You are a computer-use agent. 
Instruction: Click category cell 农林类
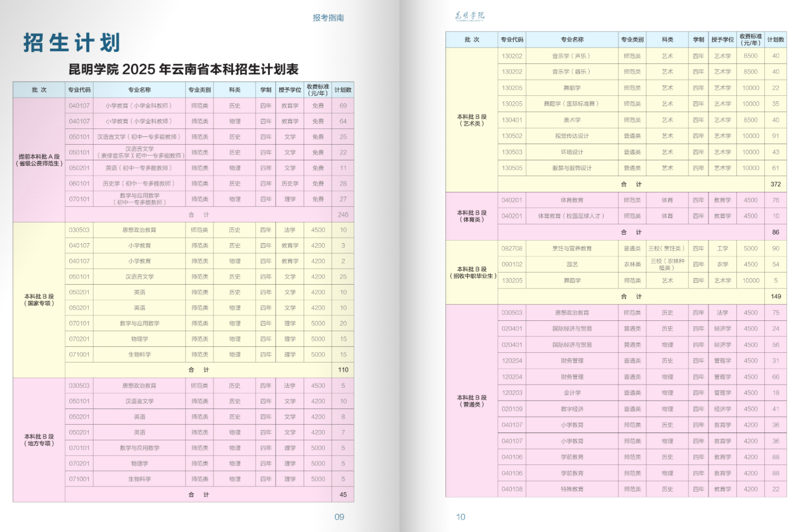[632, 264]
